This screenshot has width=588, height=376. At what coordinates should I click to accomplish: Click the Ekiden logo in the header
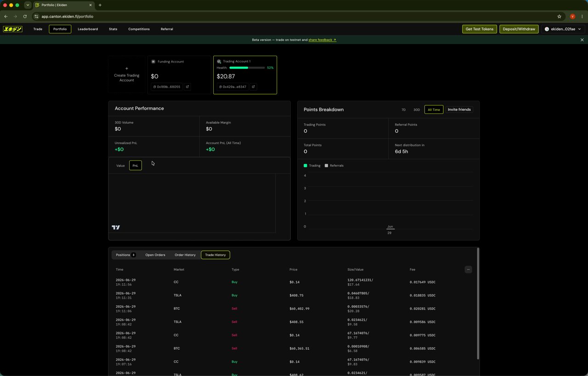pos(12,29)
